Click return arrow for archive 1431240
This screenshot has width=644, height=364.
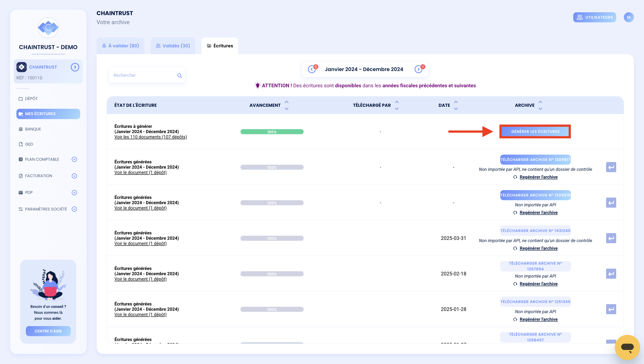611,238
